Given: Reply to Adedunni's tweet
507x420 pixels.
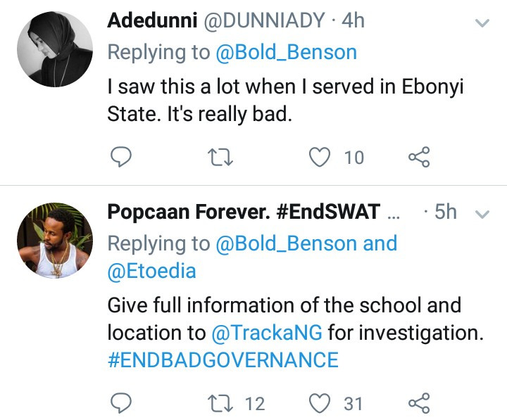Looking at the screenshot, I should click(122, 157).
